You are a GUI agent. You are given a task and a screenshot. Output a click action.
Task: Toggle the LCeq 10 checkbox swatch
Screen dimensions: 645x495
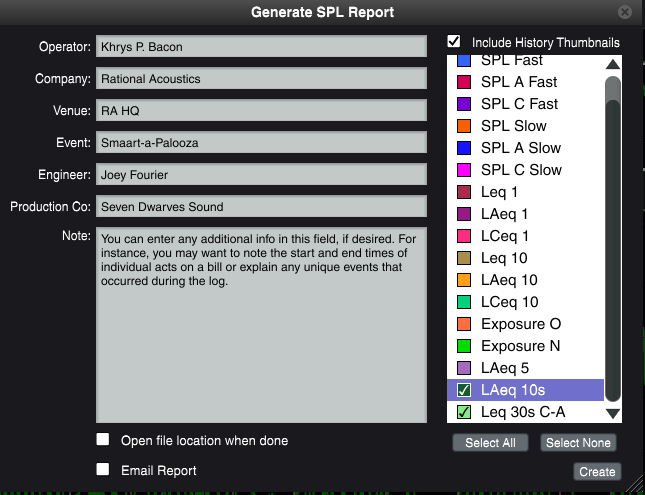(x=464, y=302)
